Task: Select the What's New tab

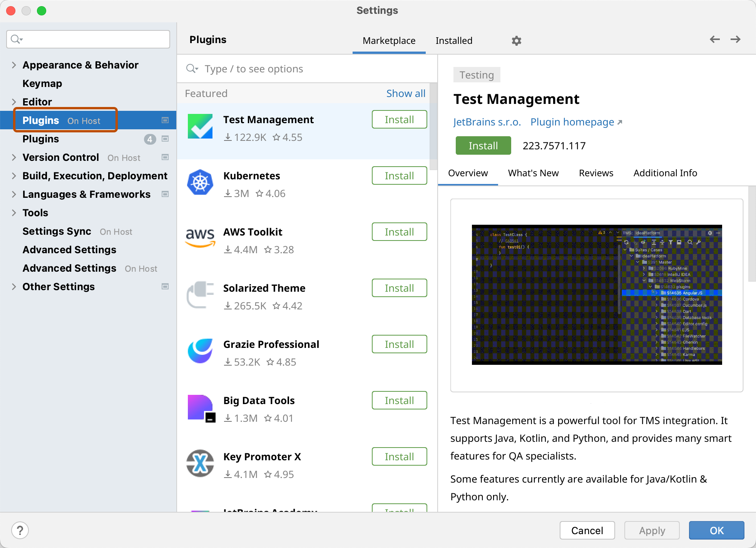Action: coord(534,172)
